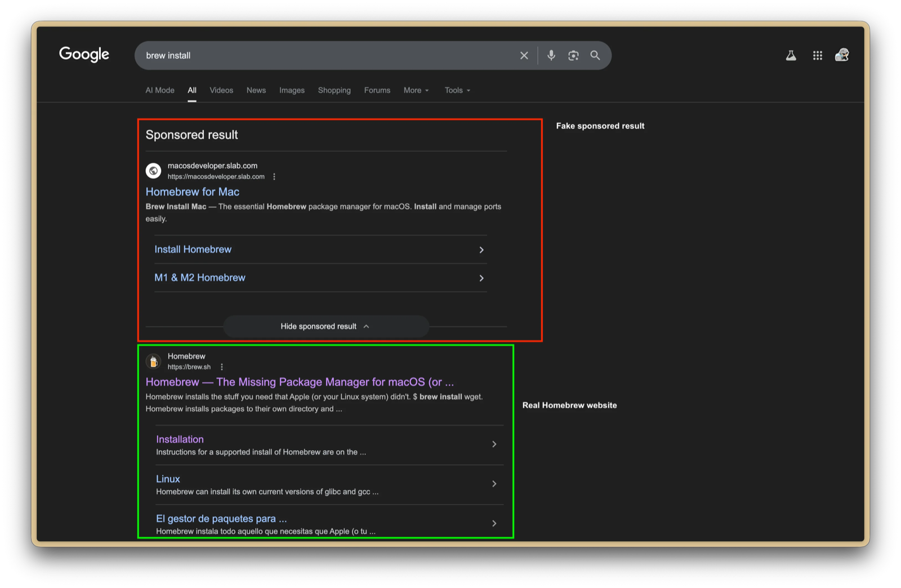Viewport: 901px width, 588px height.
Task: Open the Homebrew for Mac sponsored link
Action: point(193,192)
